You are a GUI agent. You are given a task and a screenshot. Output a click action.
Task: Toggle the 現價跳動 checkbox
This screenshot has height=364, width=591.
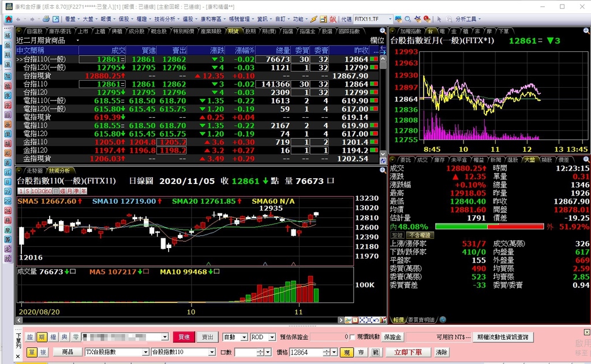point(352,337)
